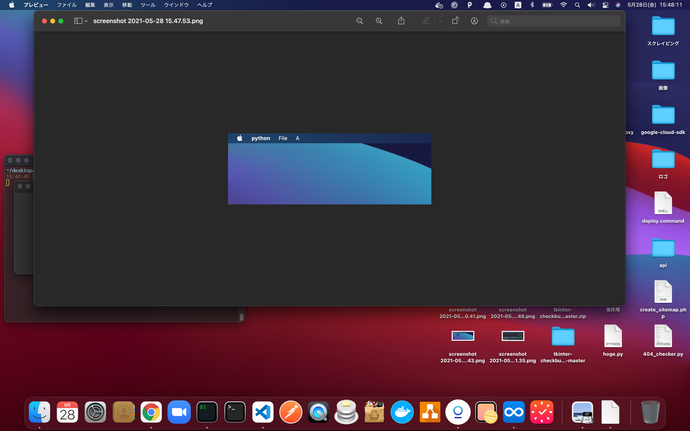Open Control Center in menu bar

coord(606,5)
